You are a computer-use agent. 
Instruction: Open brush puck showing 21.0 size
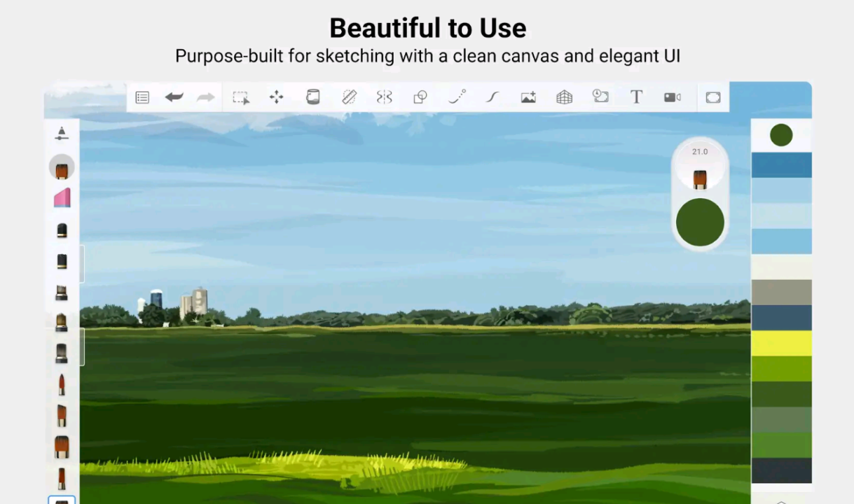(x=700, y=167)
